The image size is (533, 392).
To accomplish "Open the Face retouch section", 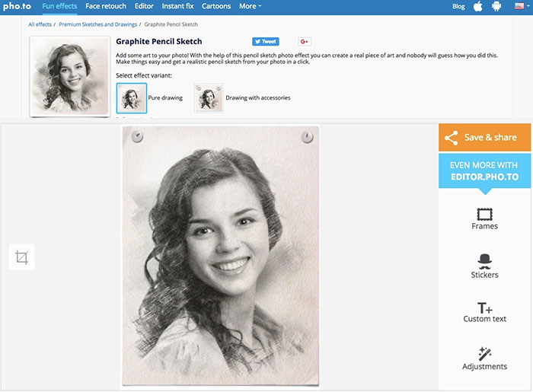I will tap(106, 6).
